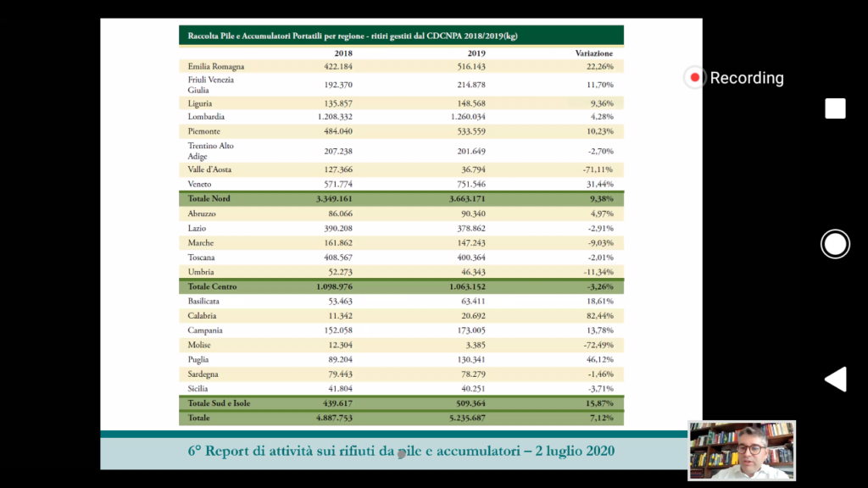Select the speaker's webcam video thumbnail
Viewport: 868px width, 488px height.
pos(742,451)
